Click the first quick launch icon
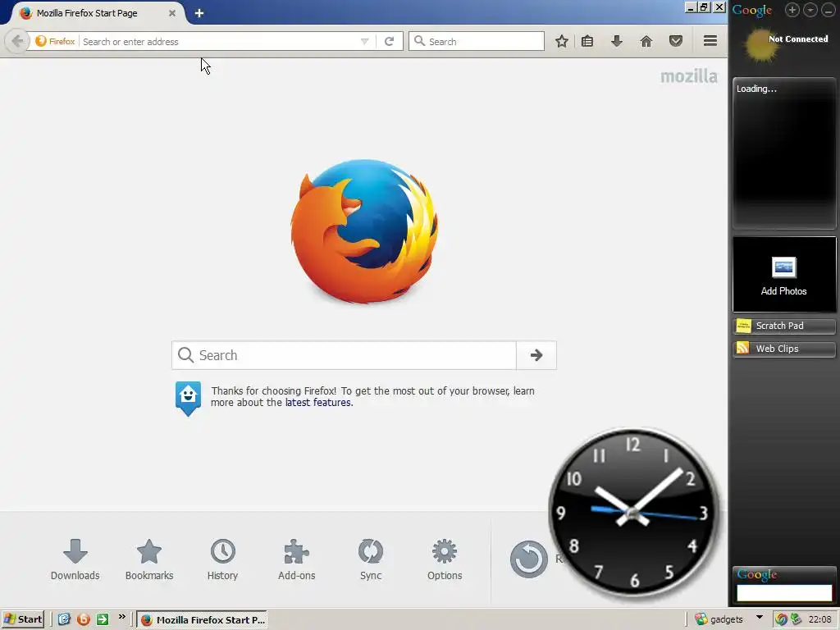The width and height of the screenshot is (840, 630). pos(64,619)
